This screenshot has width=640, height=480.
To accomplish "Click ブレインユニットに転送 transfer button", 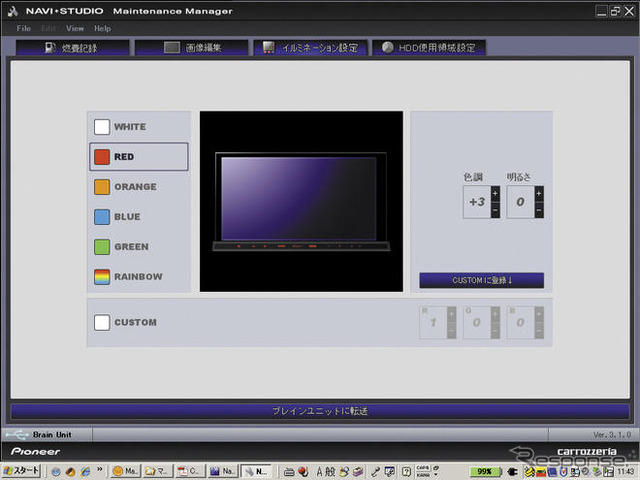I will point(320,411).
